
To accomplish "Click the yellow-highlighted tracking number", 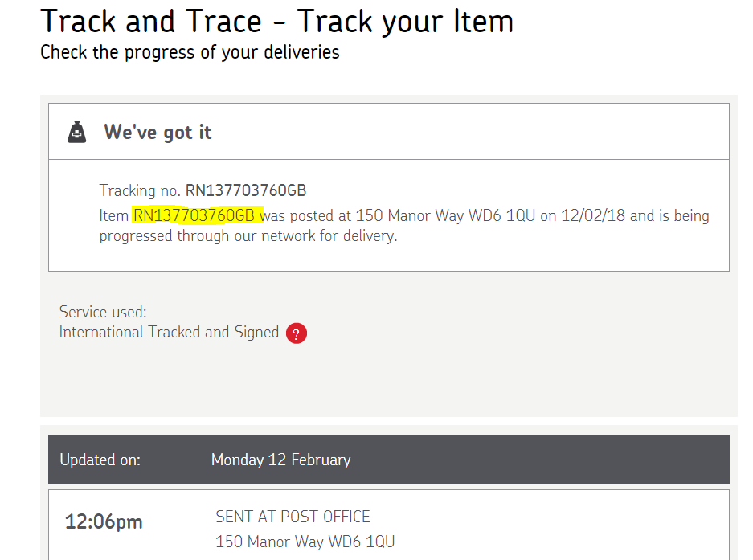I will 197,215.
